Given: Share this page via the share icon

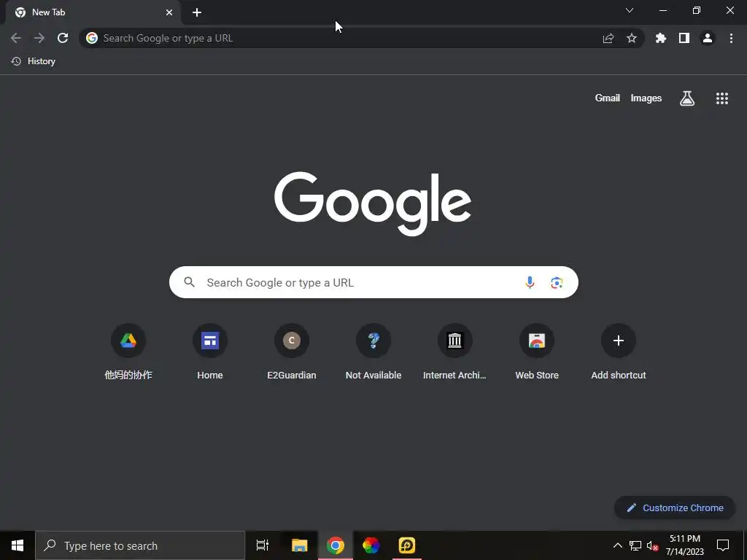Looking at the screenshot, I should (608, 38).
